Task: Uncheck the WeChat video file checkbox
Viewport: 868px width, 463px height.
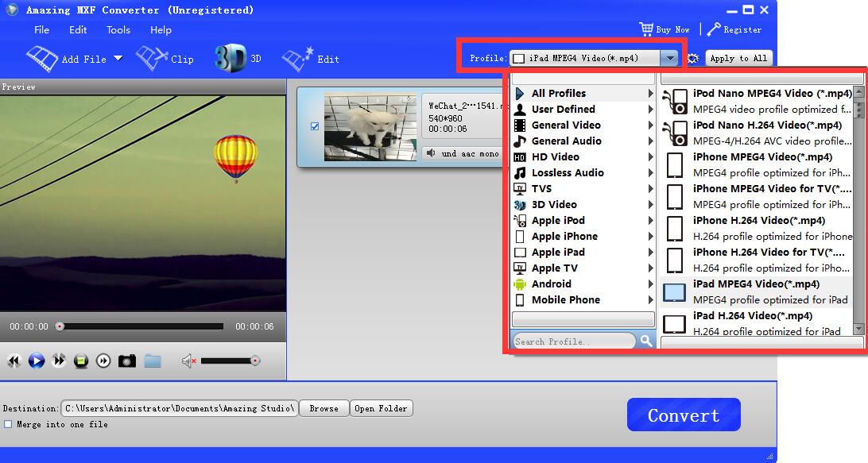Action: [315, 127]
